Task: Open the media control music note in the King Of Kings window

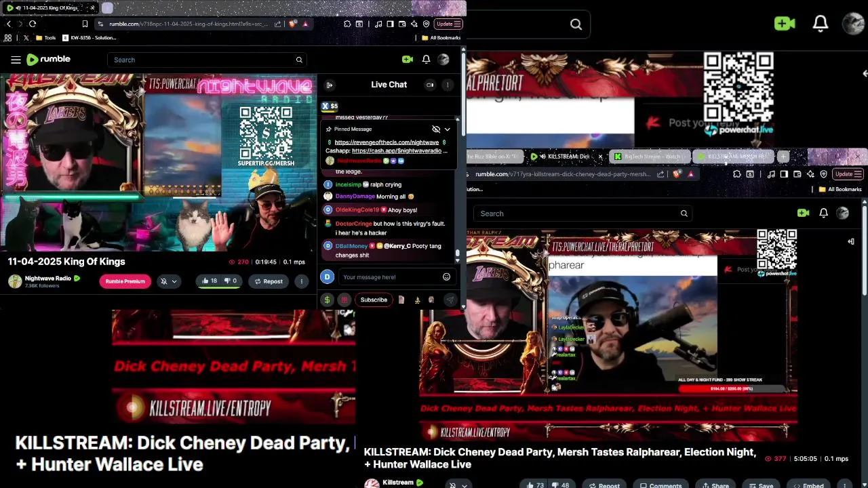Action: (x=379, y=24)
